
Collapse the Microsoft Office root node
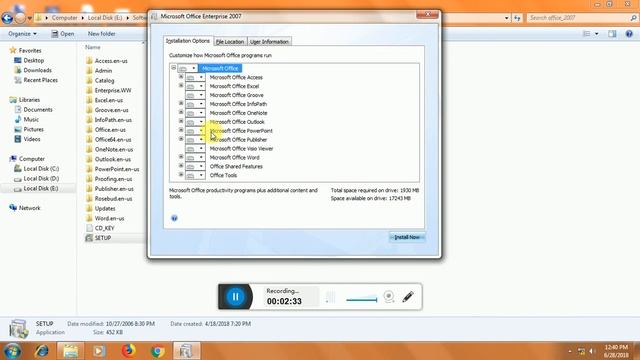click(173, 68)
